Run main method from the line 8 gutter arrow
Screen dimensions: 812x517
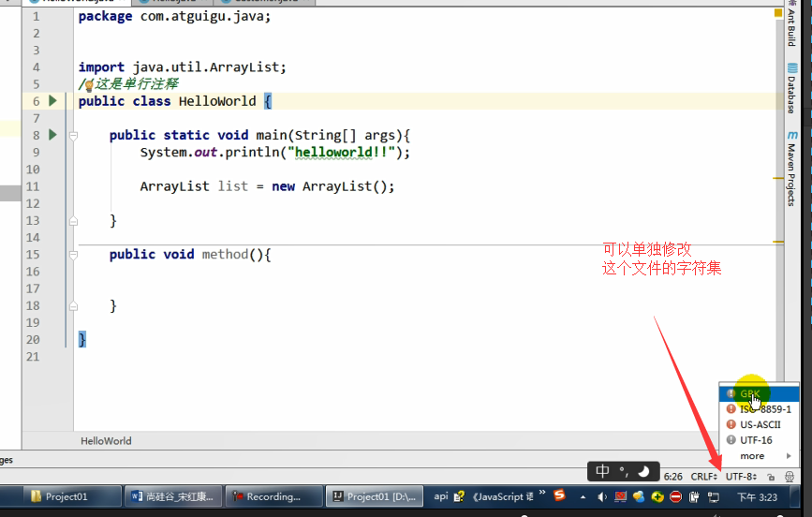coord(52,135)
